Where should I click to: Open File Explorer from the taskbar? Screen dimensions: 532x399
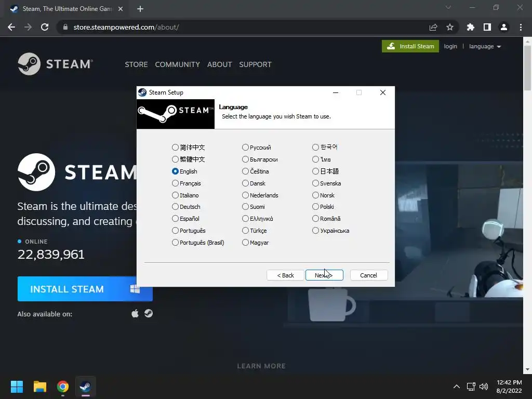[x=39, y=387]
